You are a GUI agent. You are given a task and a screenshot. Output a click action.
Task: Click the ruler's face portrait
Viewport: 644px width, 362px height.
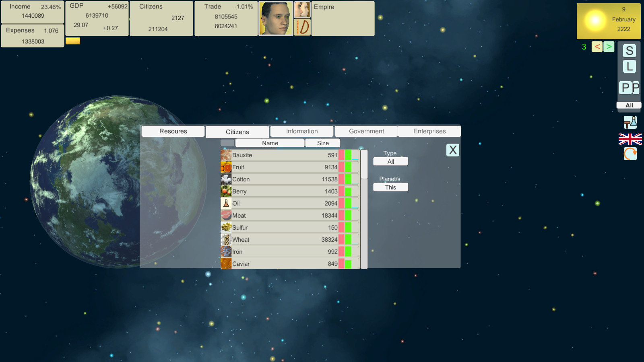coord(275,19)
